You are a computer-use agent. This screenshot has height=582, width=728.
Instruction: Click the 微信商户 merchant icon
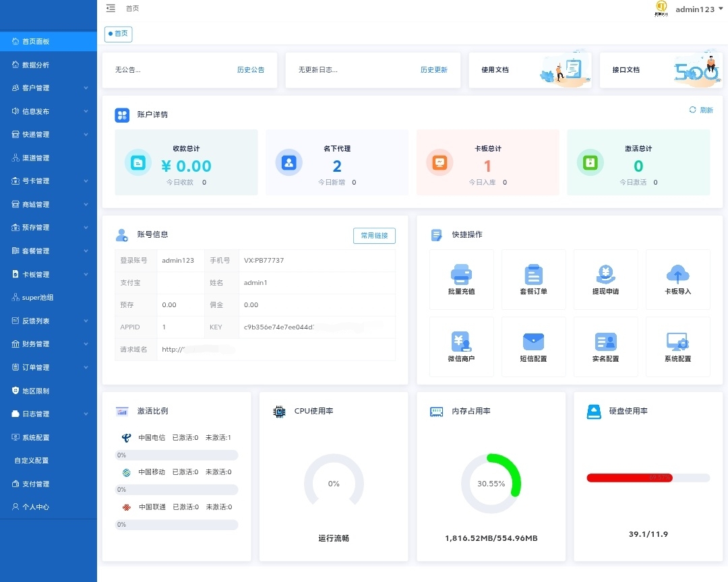click(461, 342)
